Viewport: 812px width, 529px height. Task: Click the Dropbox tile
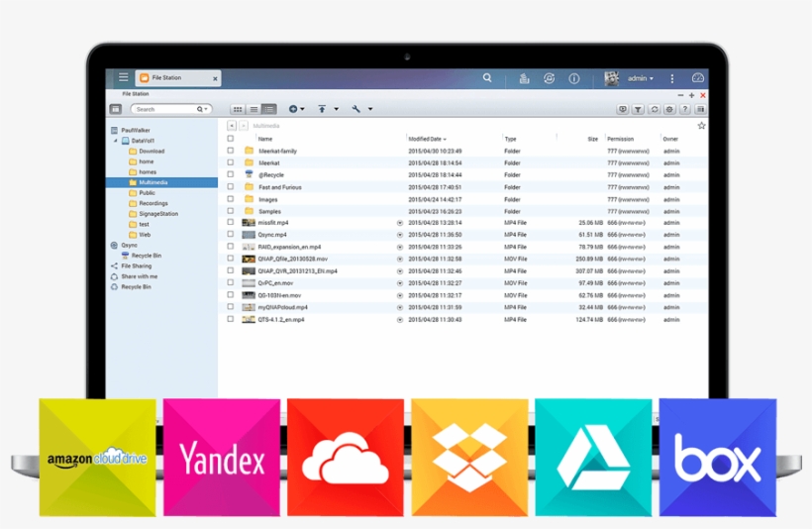point(469,457)
